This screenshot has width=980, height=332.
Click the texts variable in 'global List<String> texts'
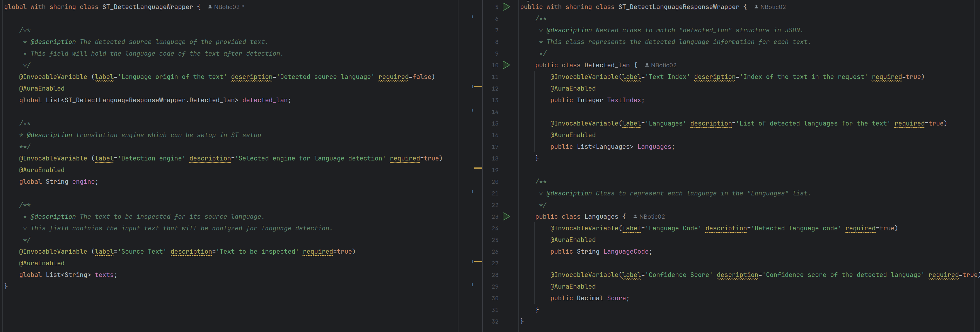(104, 275)
